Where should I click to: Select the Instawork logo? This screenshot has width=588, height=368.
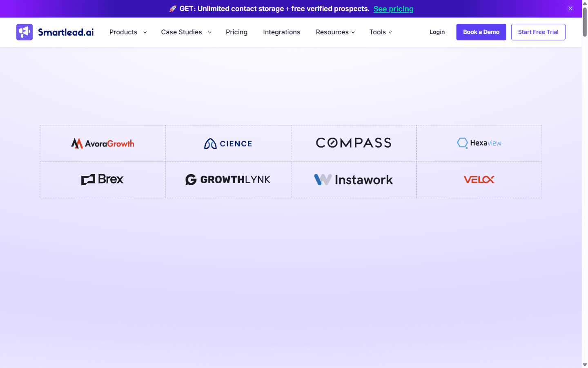(x=354, y=180)
